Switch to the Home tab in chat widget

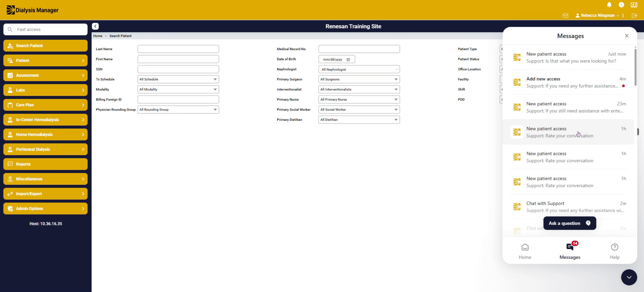pos(525,251)
